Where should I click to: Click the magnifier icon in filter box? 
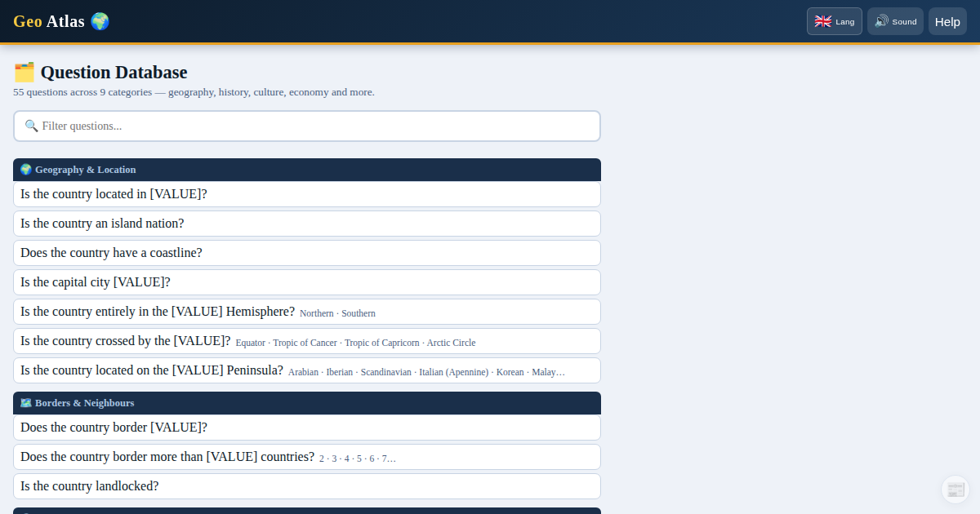[32, 126]
